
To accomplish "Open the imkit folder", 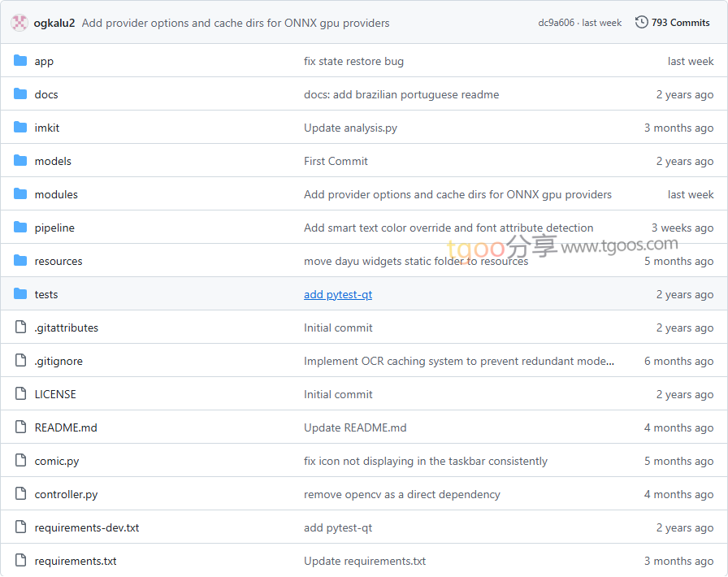I will [47, 128].
